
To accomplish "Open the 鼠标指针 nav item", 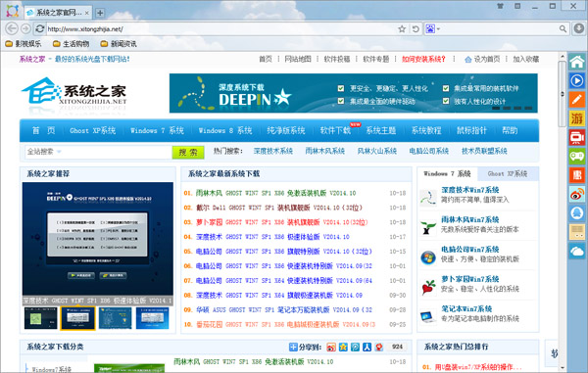I will 471,131.
